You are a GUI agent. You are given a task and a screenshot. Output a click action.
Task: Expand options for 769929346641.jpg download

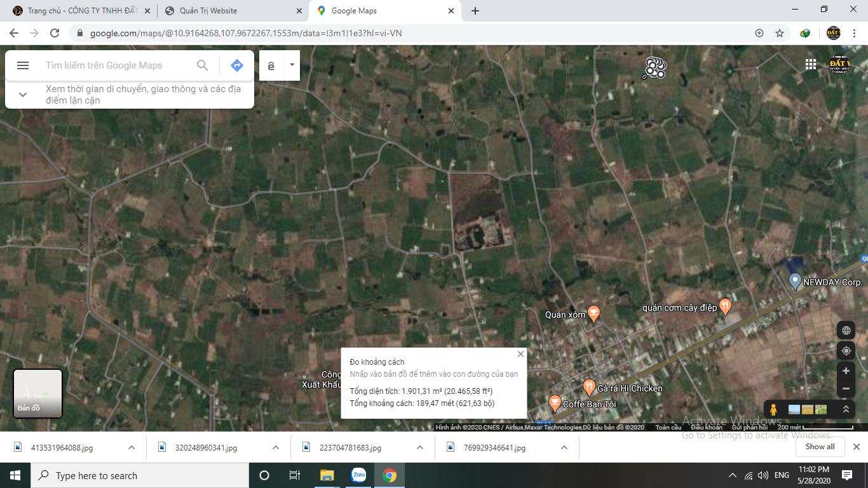(564, 447)
